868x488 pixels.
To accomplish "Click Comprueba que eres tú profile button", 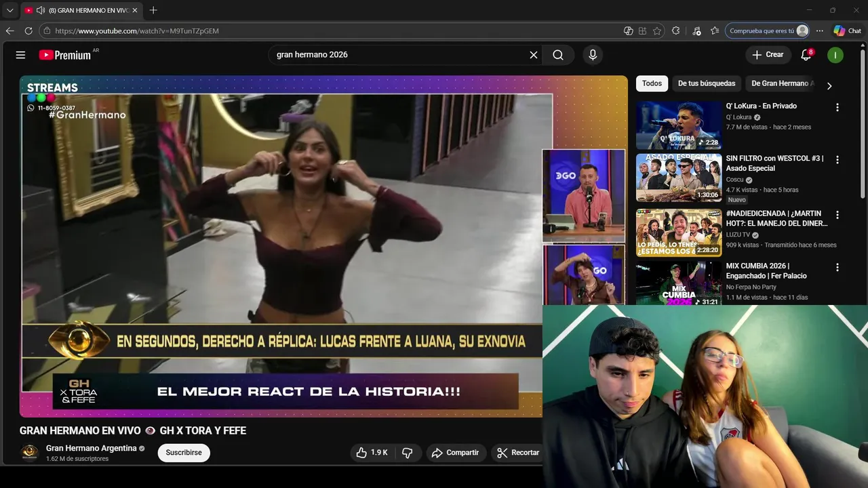I will [x=767, y=30].
